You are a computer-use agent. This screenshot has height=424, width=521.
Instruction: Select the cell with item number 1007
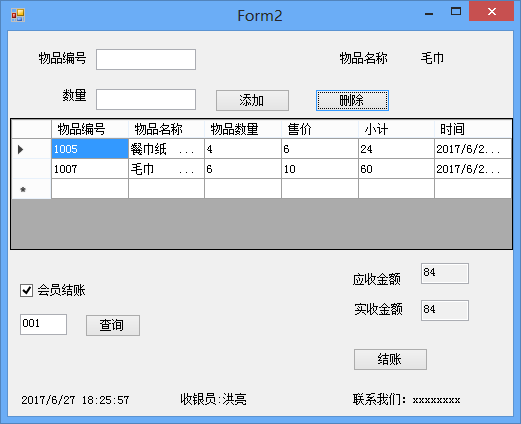coord(90,169)
